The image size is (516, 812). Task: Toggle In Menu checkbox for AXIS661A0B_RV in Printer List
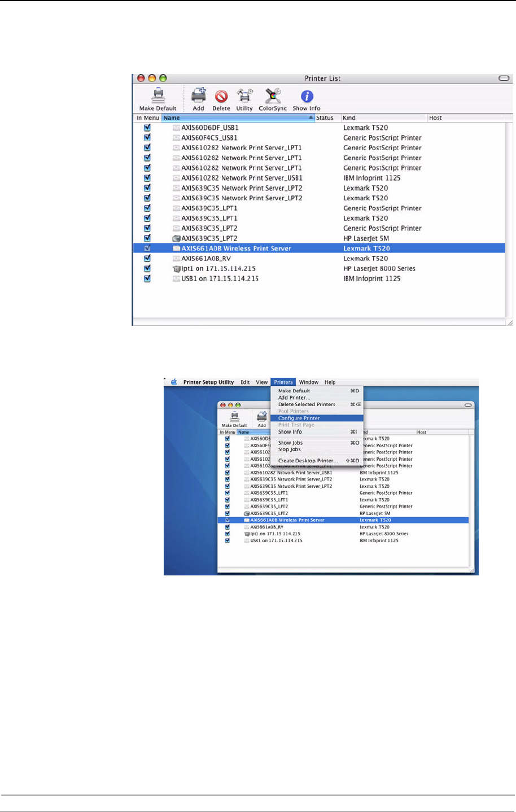(x=147, y=259)
